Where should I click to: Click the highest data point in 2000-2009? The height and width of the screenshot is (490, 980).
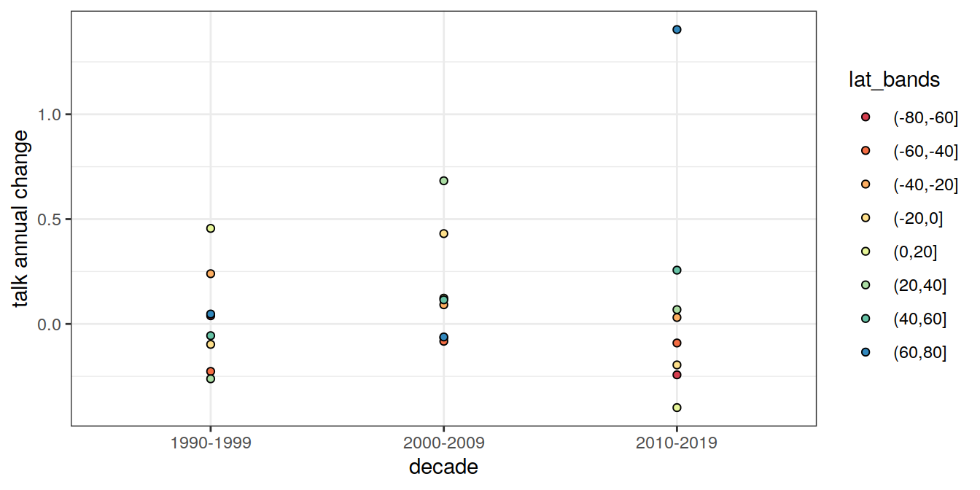pyautogui.click(x=443, y=181)
